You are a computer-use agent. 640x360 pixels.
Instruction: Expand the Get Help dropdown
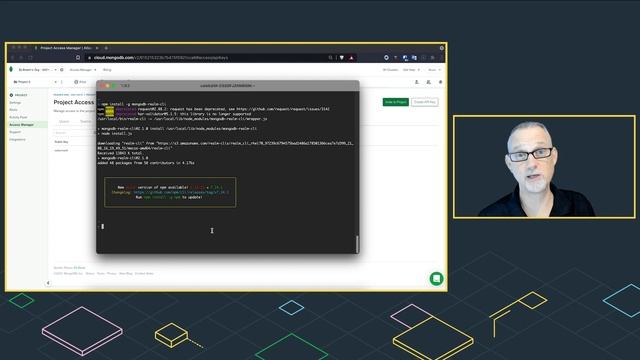pyautogui.click(x=411, y=70)
